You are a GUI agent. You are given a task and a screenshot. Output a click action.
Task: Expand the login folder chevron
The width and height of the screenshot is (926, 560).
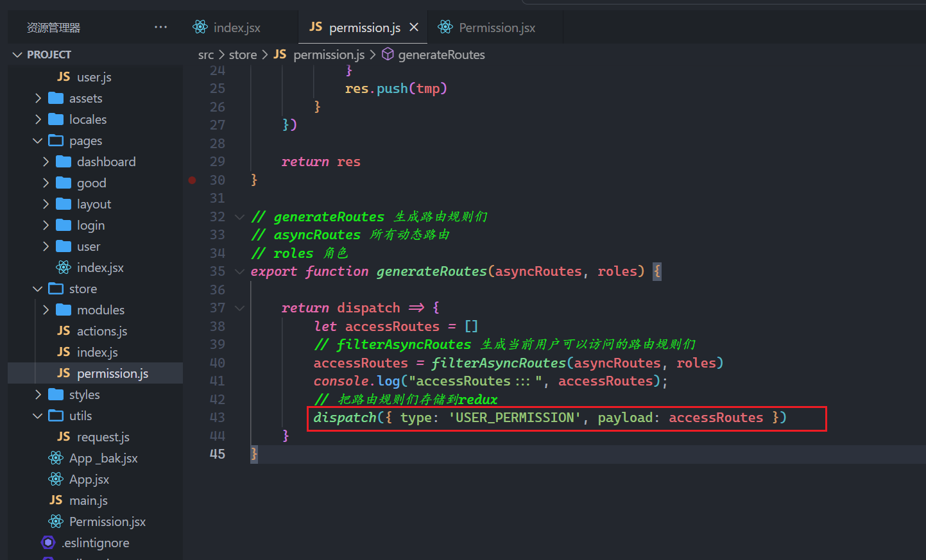tap(46, 225)
